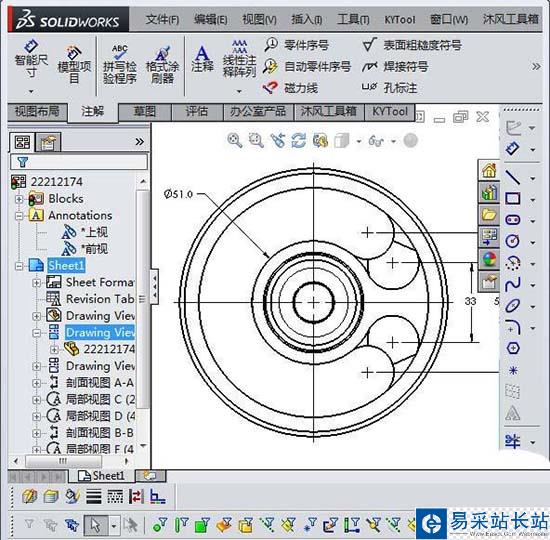Viewport: 550px width, 540px height.
Task: Switch to View Layout tab (视图布局)
Action: coord(37,112)
